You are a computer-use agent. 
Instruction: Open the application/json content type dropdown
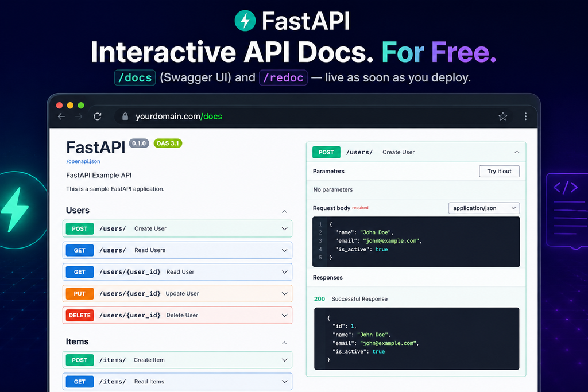pos(484,208)
